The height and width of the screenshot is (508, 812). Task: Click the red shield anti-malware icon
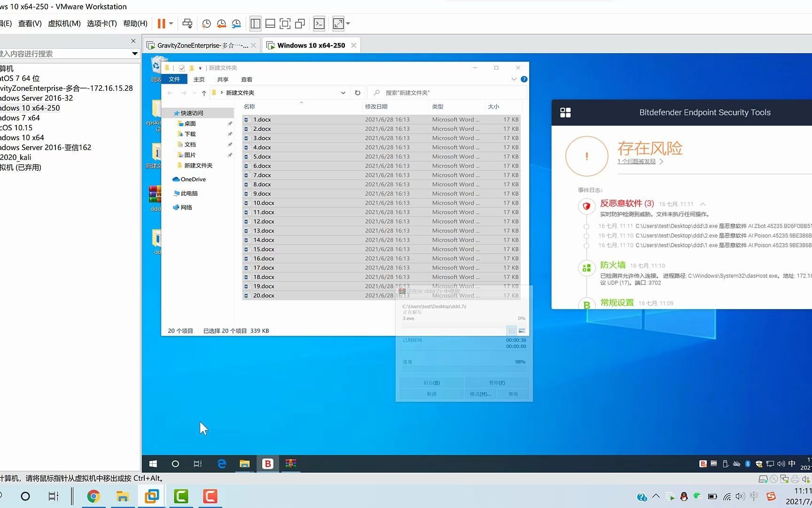click(586, 206)
